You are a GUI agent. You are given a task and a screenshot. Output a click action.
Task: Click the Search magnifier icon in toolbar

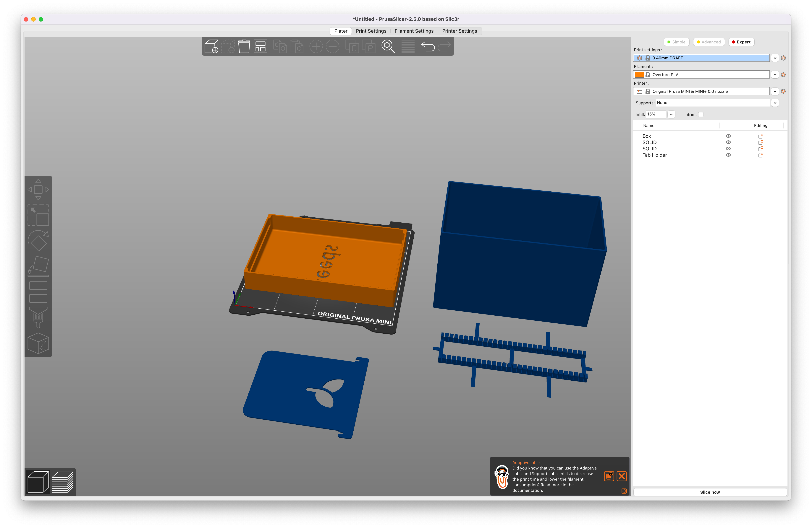(x=388, y=46)
